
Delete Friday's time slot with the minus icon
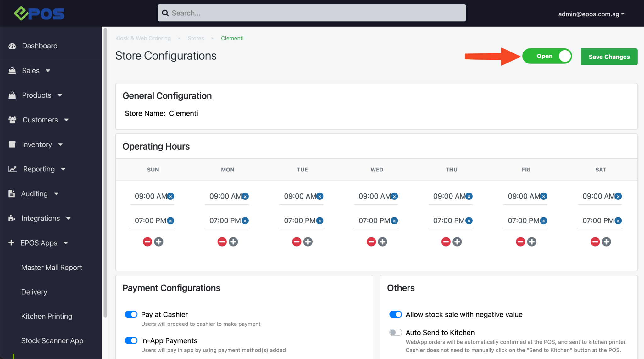520,242
